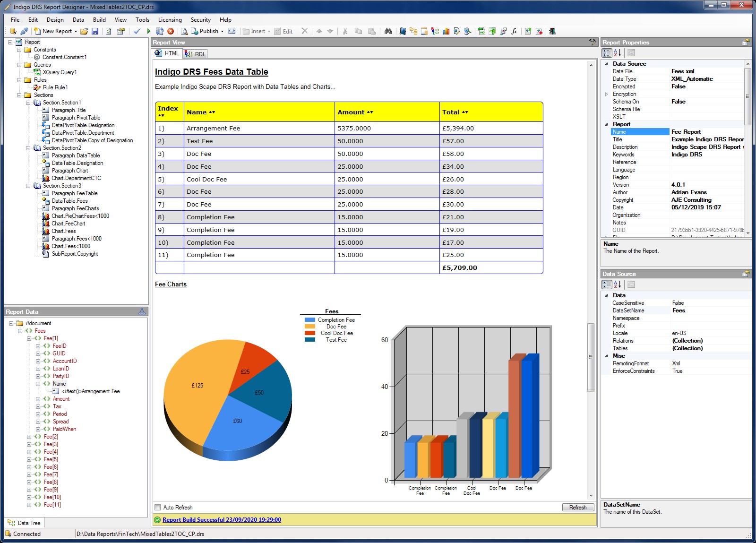The width and height of the screenshot is (756, 543).
Task: Switch to the RDL tab
Action: tap(196, 54)
